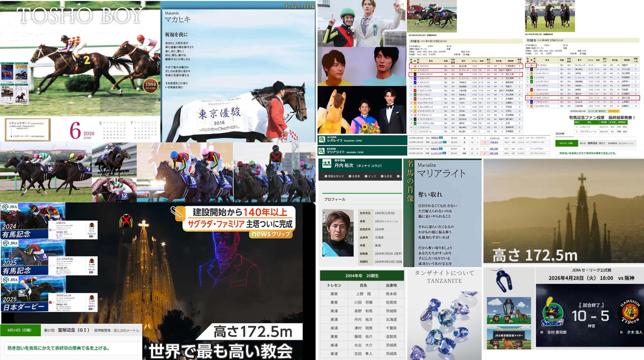Open the 開催お知らせ menu item
The image size is (644, 360).
click(x=334, y=176)
